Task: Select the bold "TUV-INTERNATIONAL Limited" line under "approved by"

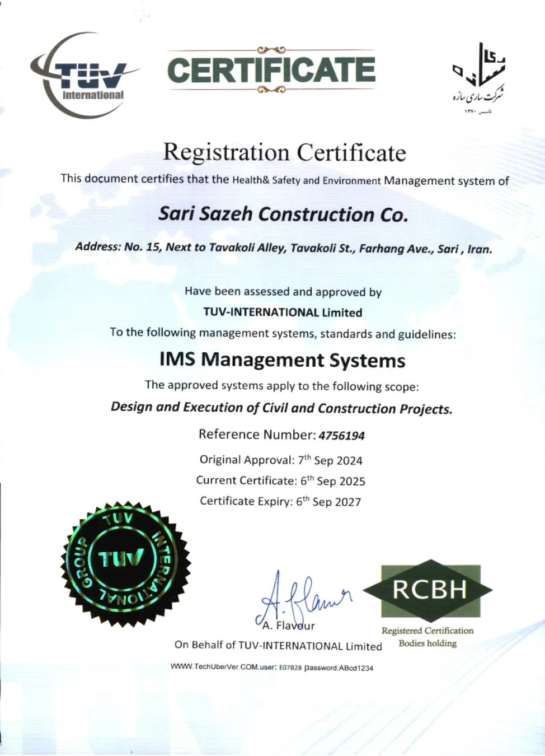Action: click(283, 312)
